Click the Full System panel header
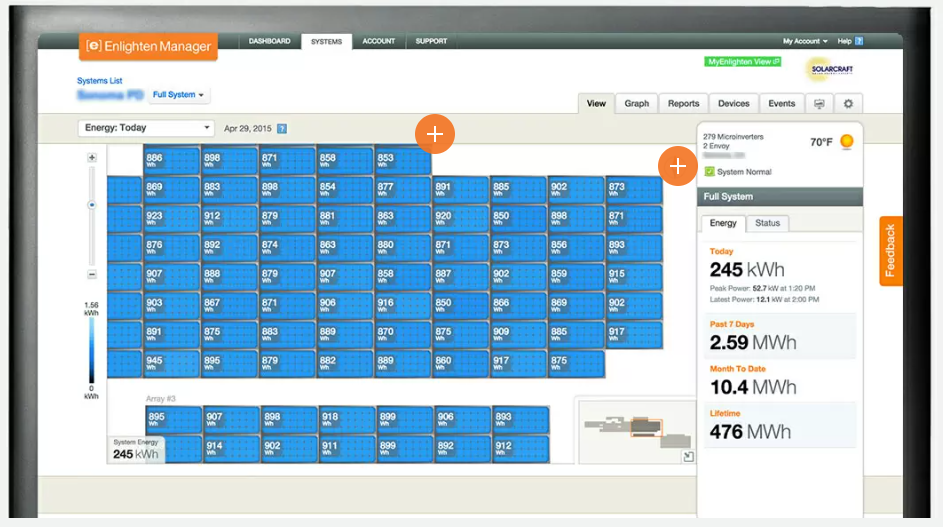 pyautogui.click(x=780, y=197)
